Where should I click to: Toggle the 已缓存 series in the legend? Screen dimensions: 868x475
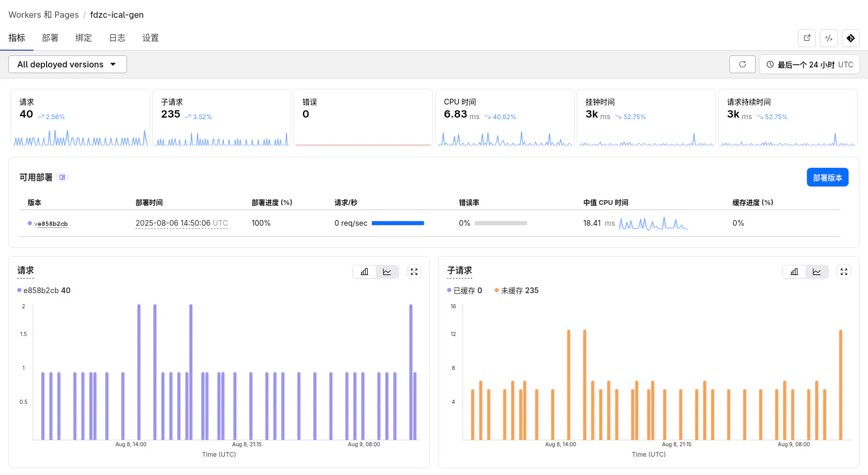coord(465,291)
